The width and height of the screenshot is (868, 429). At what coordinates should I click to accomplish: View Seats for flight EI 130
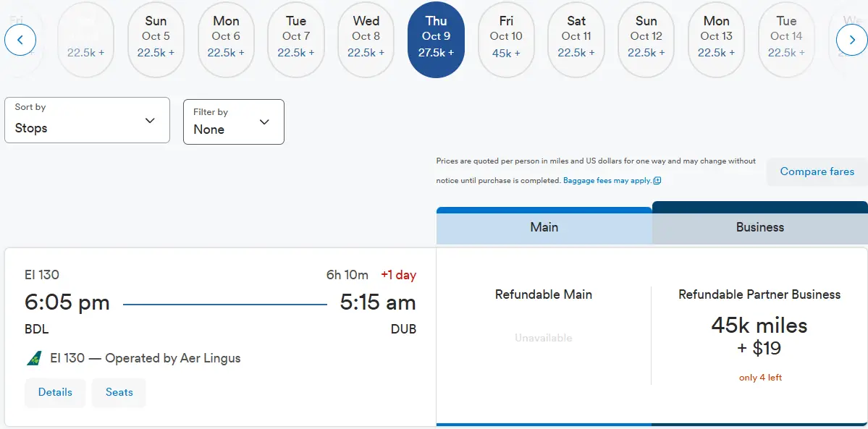119,392
